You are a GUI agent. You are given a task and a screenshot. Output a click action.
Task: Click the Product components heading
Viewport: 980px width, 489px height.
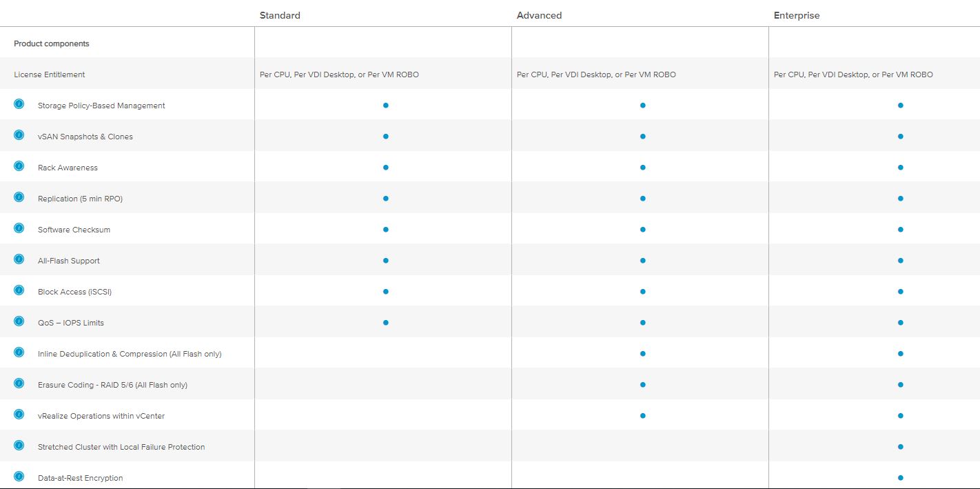pos(52,43)
